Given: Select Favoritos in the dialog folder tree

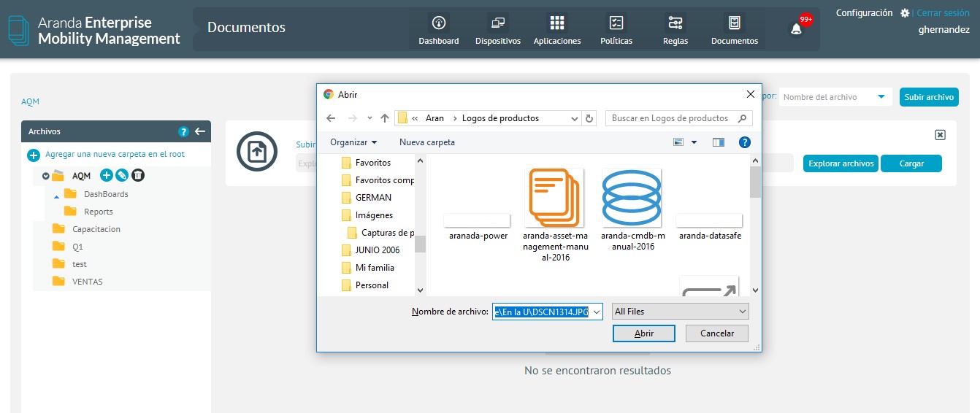Looking at the screenshot, I should click(373, 163).
